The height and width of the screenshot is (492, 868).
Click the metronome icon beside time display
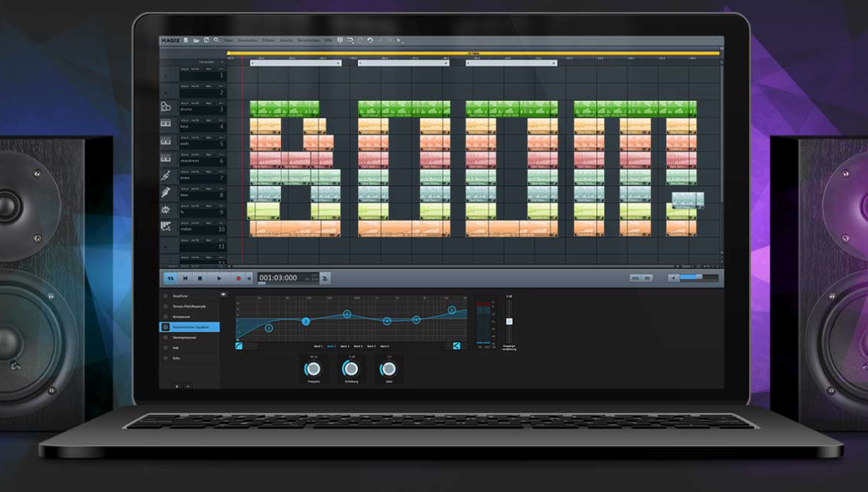[325, 278]
